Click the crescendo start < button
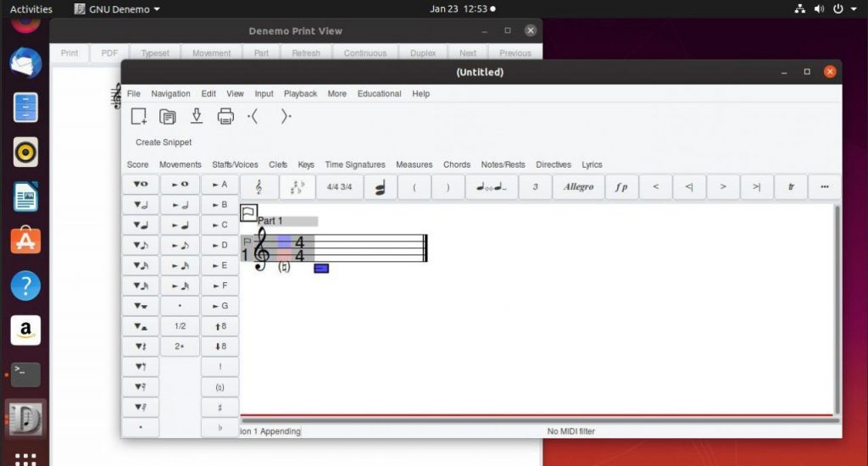Viewport: 868px width, 466px height. (x=655, y=187)
